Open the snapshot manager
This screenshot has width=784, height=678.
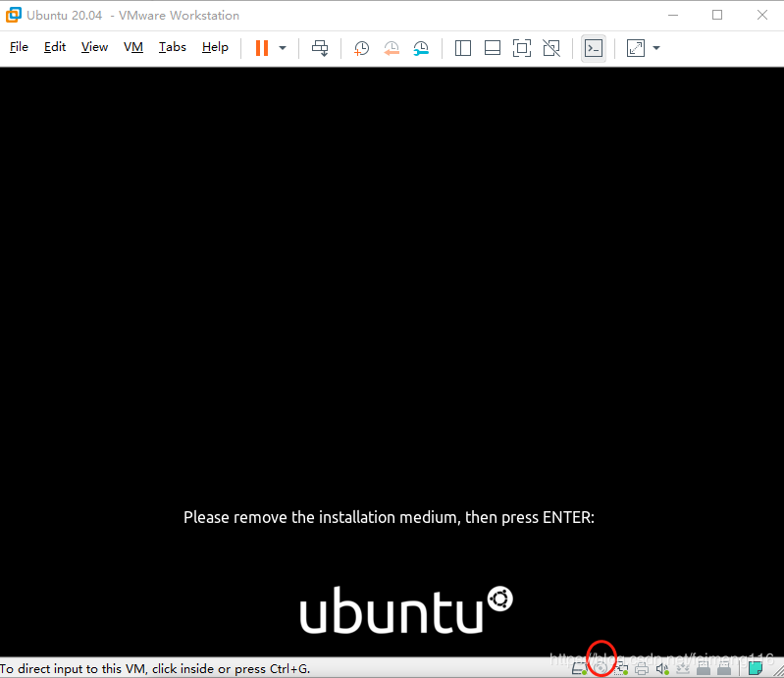421,48
